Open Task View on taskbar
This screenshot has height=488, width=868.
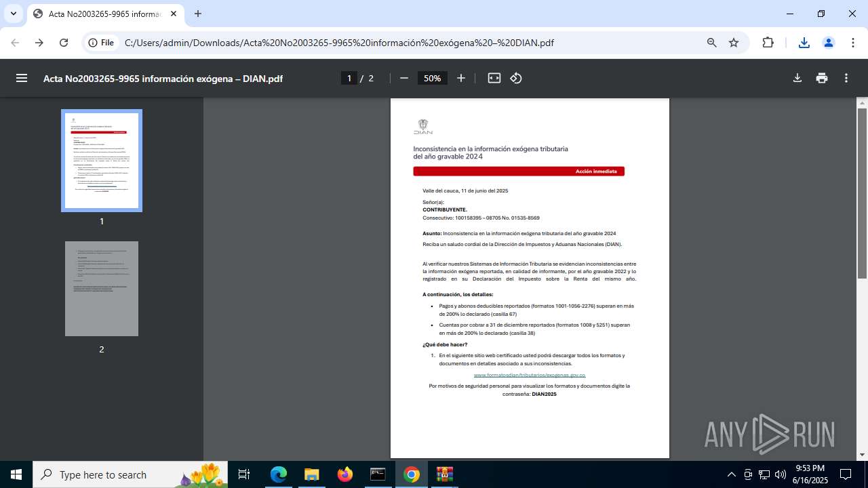coord(244,474)
